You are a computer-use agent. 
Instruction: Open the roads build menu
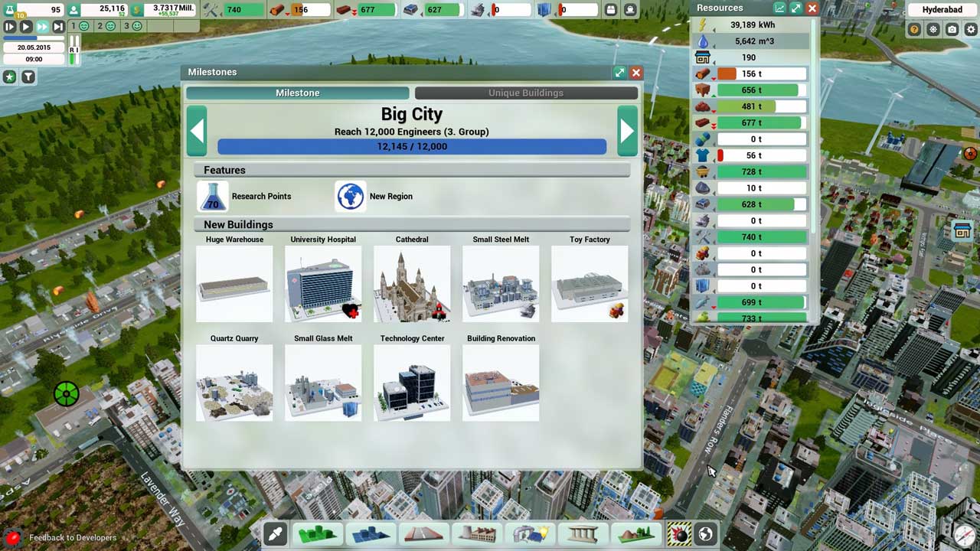coord(423,533)
